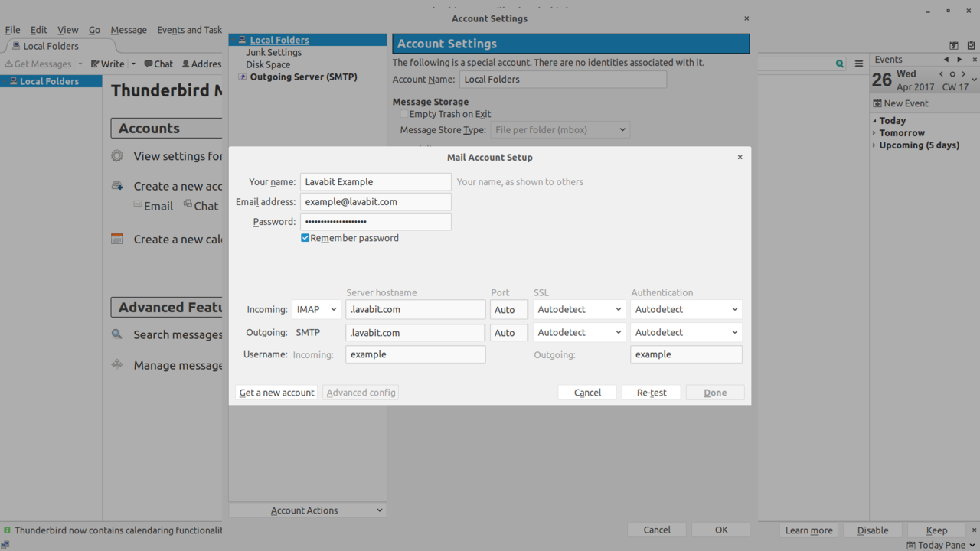
Task: Go to today circle in Today Pane
Action: click(952, 74)
